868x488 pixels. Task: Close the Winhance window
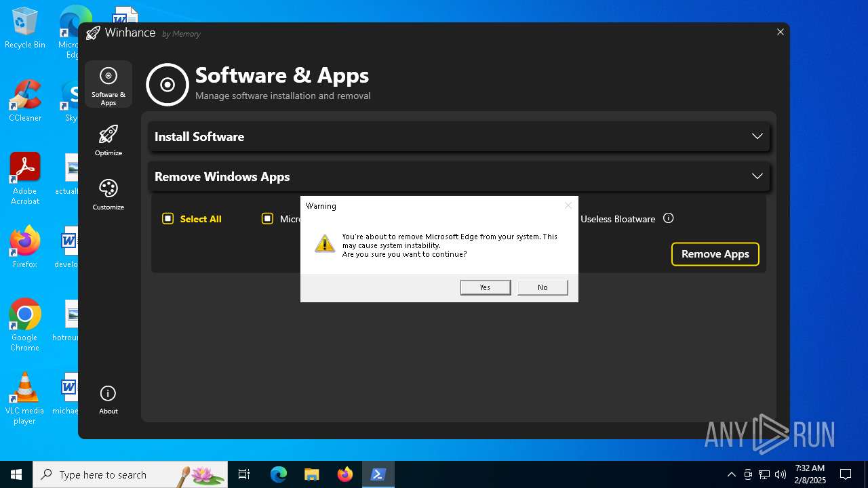click(x=781, y=32)
